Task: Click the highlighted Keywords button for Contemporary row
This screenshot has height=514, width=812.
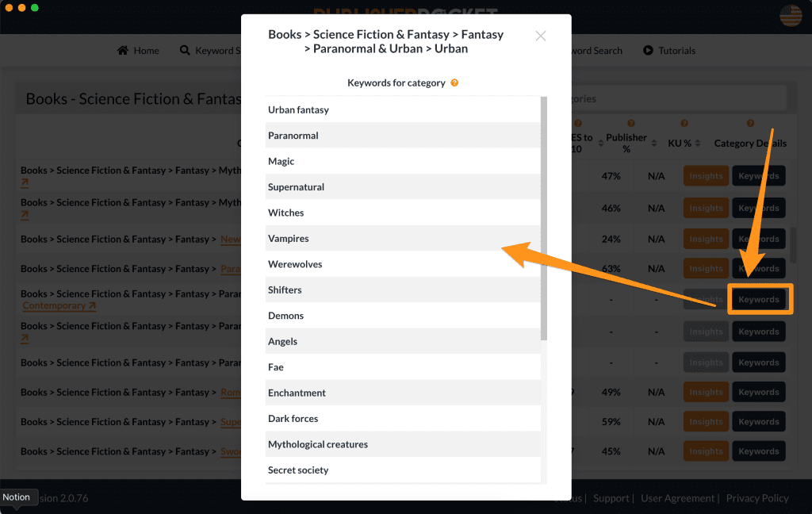Action: pyautogui.click(x=759, y=300)
